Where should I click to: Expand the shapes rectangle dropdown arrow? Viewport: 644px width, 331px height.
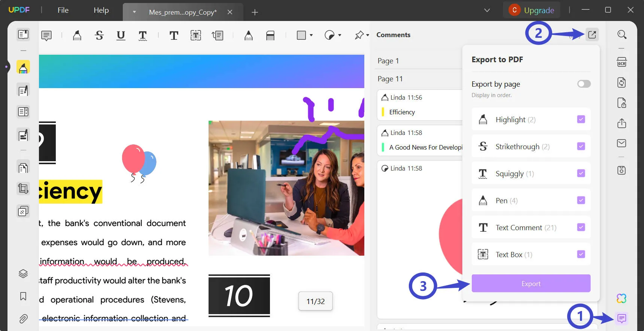(x=311, y=36)
